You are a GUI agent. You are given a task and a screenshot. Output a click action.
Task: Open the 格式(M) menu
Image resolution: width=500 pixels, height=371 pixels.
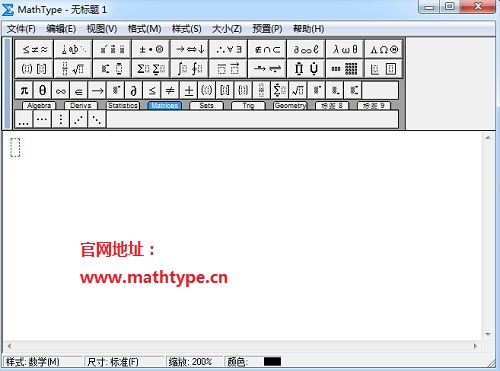point(144,29)
